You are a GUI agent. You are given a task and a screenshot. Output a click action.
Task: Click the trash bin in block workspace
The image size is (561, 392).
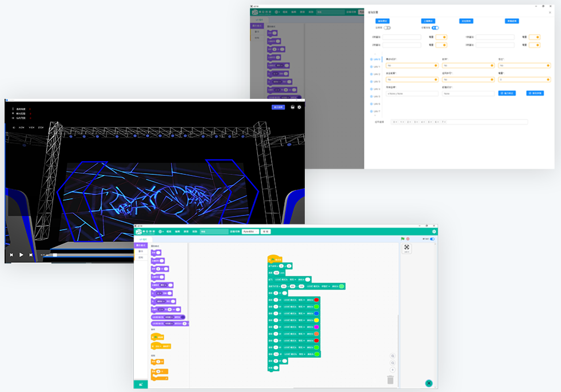tap(390, 379)
